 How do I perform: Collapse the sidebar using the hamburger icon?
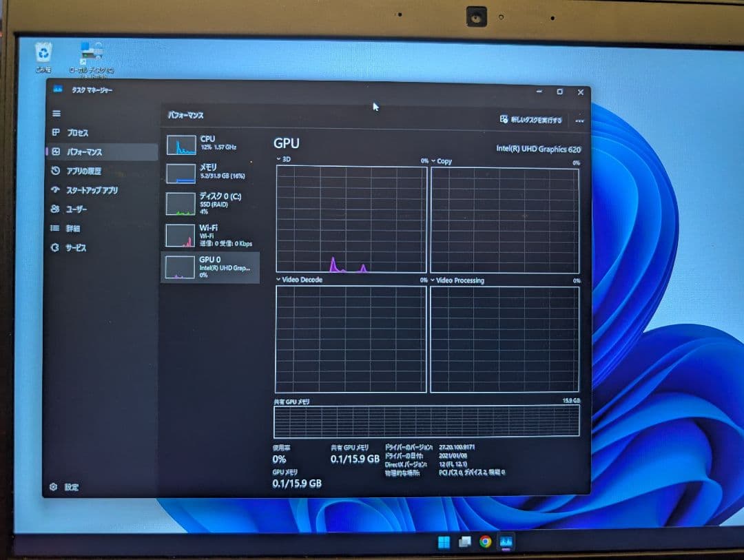[56, 114]
